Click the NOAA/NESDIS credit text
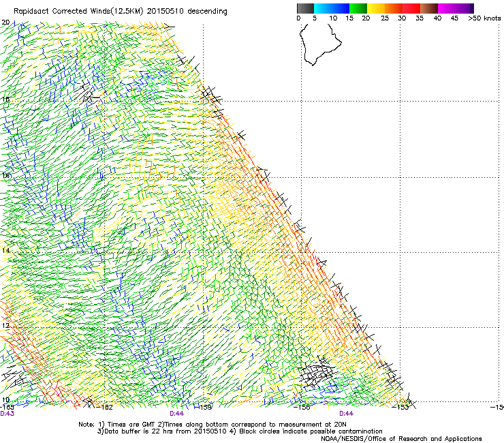504x443 pixels. [x=401, y=439]
